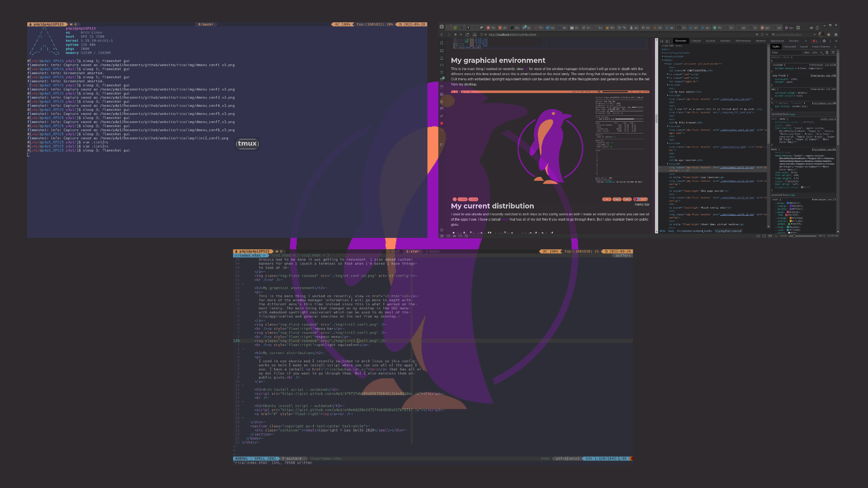868x488 pixels.
Task: Collapse the body element node
Action: [x=663, y=60]
